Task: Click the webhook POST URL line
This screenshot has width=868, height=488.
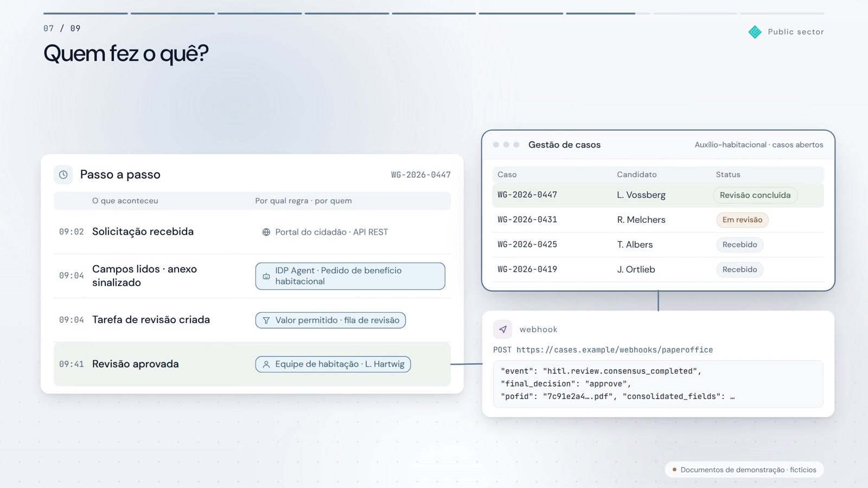Action: tap(603, 350)
